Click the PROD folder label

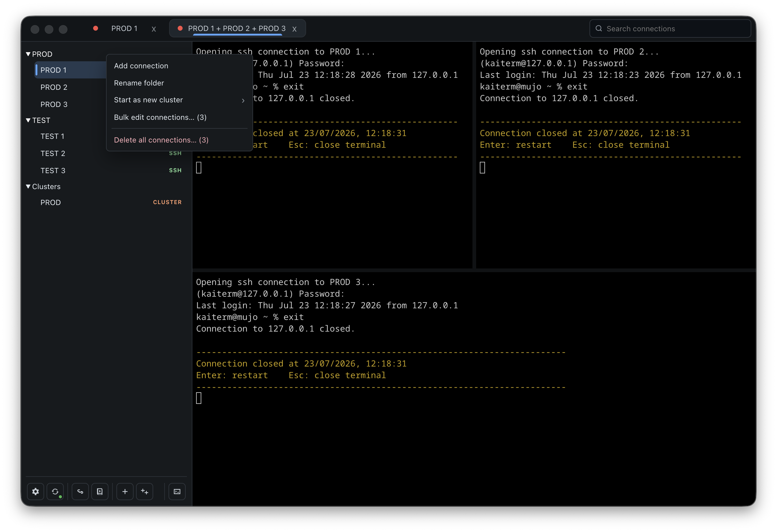click(42, 54)
